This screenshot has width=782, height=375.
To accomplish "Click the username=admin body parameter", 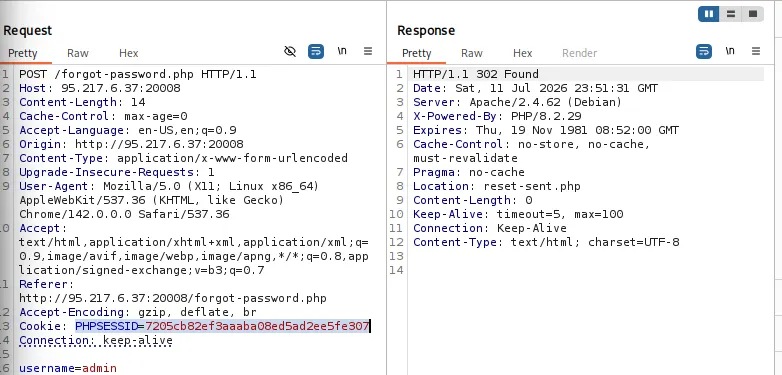I will pyautogui.click(x=68, y=369).
